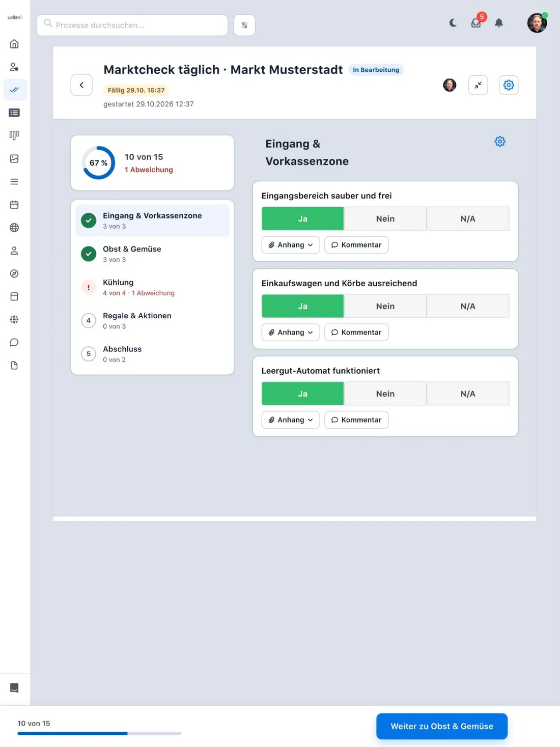
Task: Open the user settings sidebar icon
Action: [14, 67]
